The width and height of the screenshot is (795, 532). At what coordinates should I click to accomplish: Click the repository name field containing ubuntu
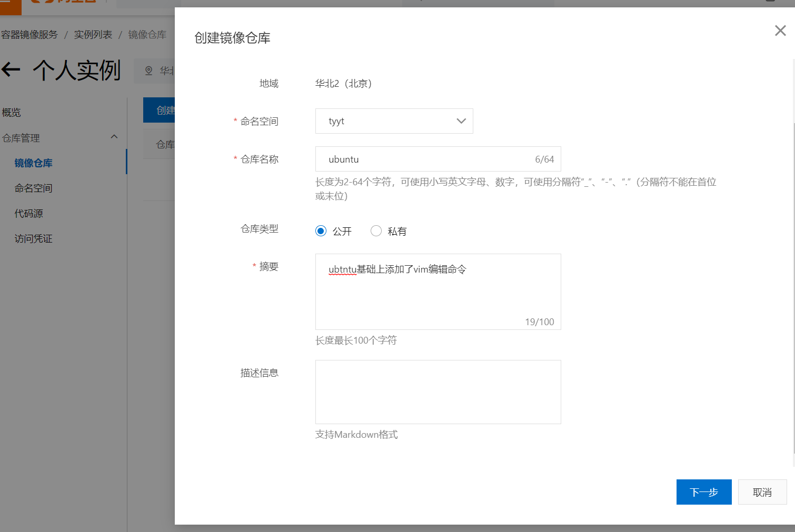pos(438,159)
